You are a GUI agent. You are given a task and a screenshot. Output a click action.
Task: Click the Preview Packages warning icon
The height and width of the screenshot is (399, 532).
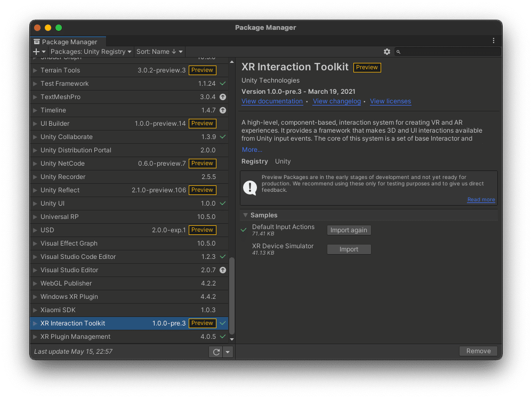[x=250, y=187]
